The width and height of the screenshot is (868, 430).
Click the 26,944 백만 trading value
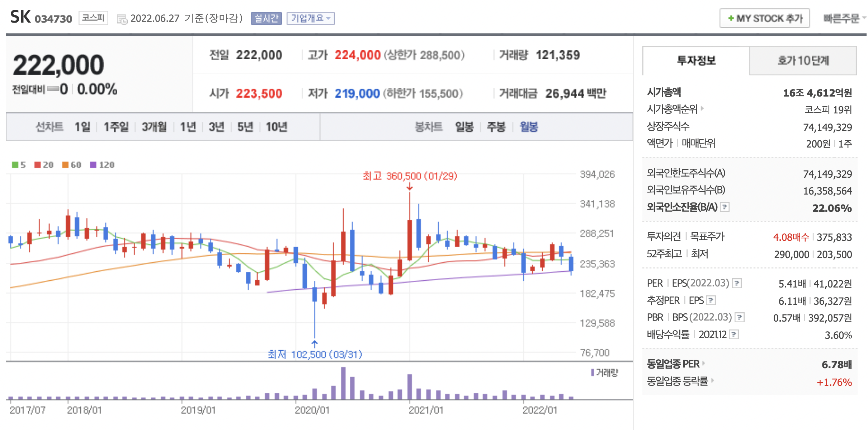[x=576, y=94]
